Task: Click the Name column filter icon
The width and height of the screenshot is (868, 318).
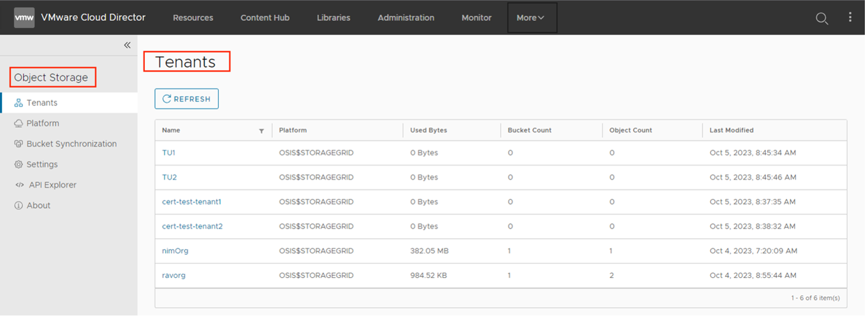Action: 261,131
